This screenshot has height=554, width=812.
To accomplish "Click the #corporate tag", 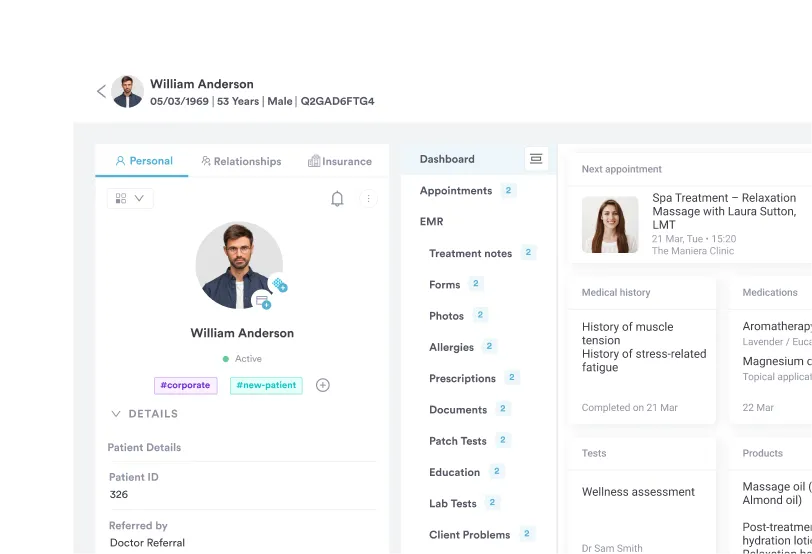I will tap(185, 385).
